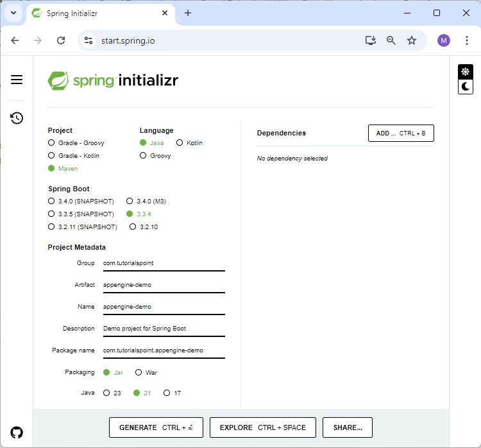Select Gradle - Kotlin project
This screenshot has width=481, height=448.
[74, 156]
